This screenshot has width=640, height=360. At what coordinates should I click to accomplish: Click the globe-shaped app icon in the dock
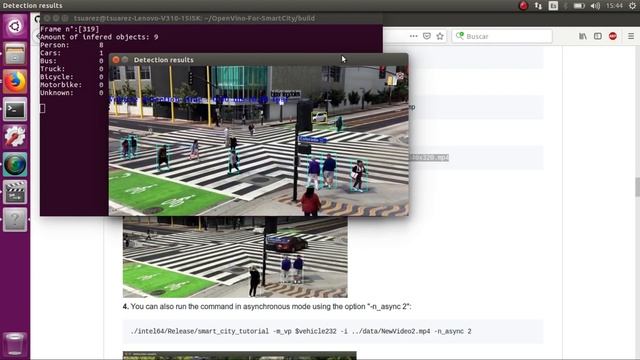click(15, 164)
